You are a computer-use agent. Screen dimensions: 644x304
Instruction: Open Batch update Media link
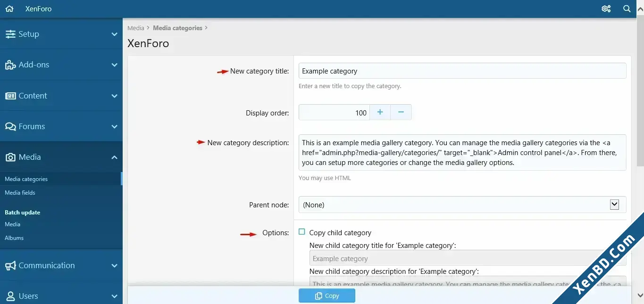point(13,224)
